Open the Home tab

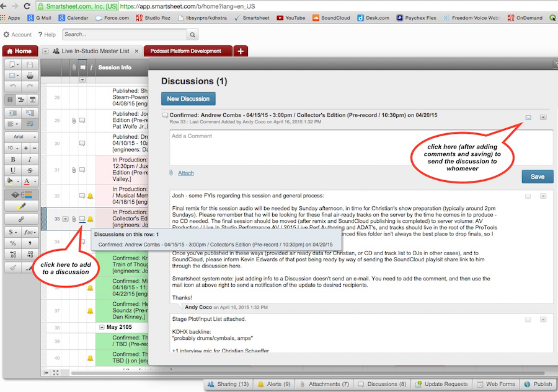19,51
